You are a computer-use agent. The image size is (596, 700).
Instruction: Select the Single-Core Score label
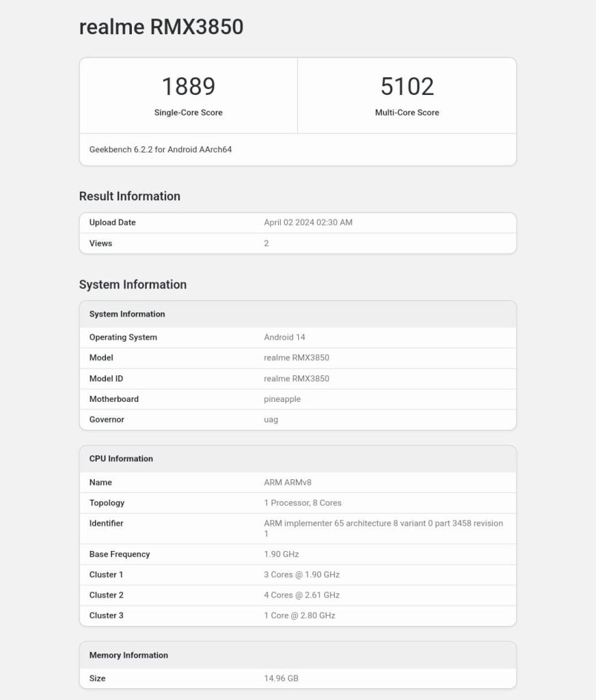click(x=188, y=113)
